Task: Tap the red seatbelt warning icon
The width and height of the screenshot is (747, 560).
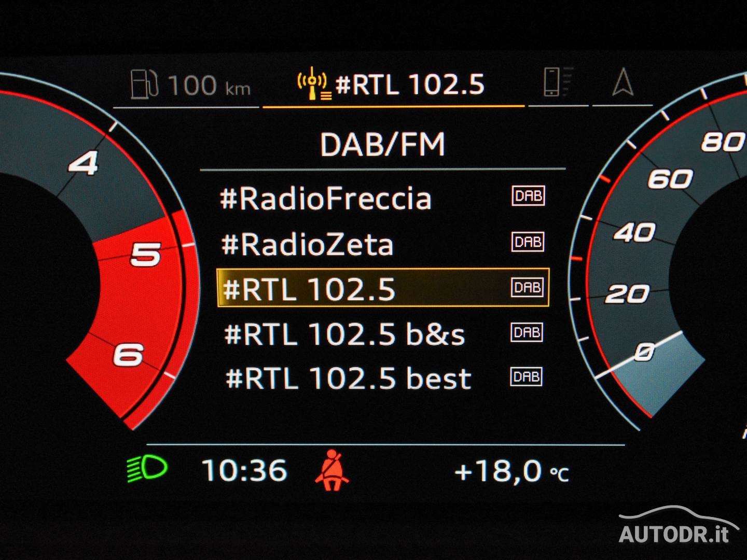Action: point(332,470)
